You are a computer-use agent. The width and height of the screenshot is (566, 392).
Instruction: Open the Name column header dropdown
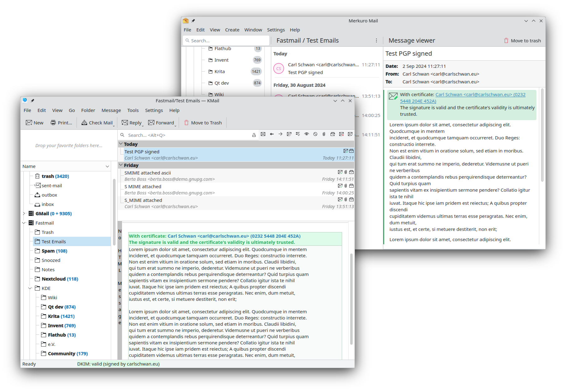point(107,166)
